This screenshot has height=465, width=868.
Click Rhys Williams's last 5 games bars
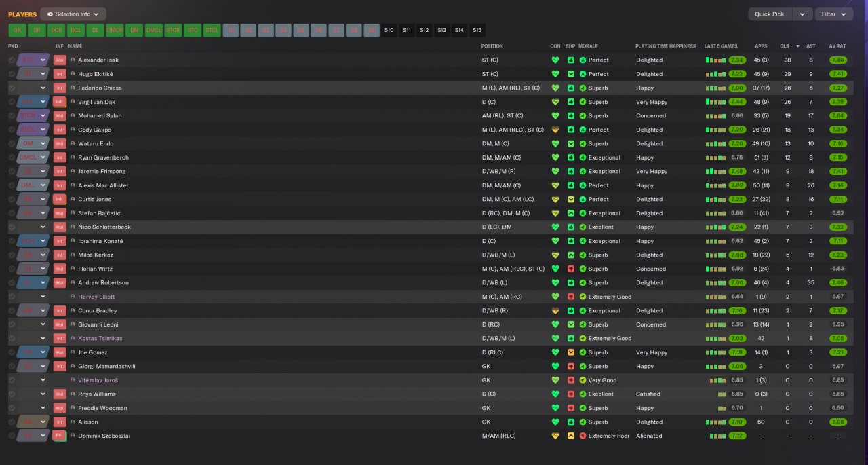click(x=722, y=394)
